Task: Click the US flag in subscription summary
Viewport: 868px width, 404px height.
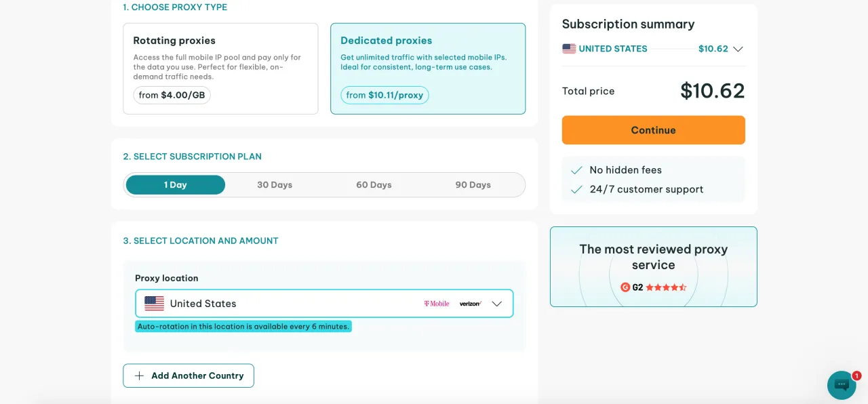Action: point(569,49)
